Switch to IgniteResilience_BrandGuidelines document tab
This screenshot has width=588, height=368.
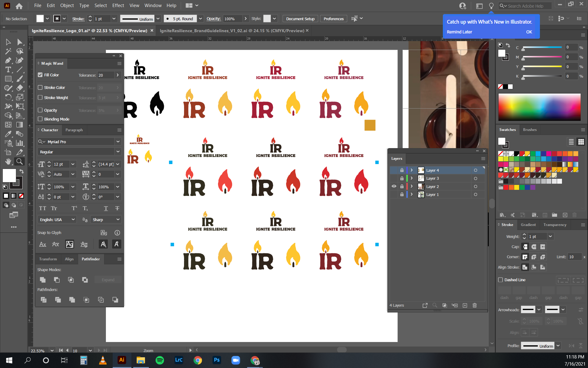click(x=232, y=31)
